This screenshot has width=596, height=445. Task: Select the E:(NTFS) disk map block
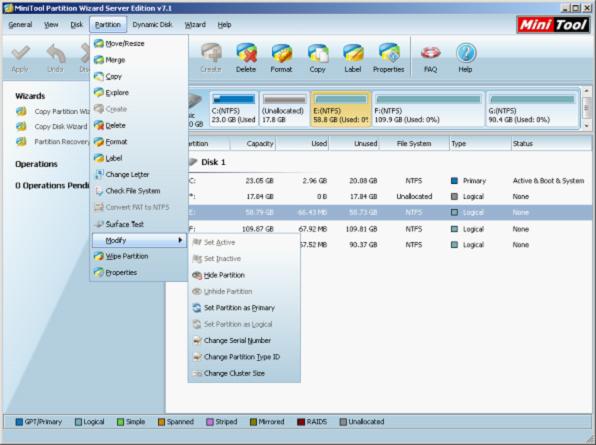pos(341,109)
